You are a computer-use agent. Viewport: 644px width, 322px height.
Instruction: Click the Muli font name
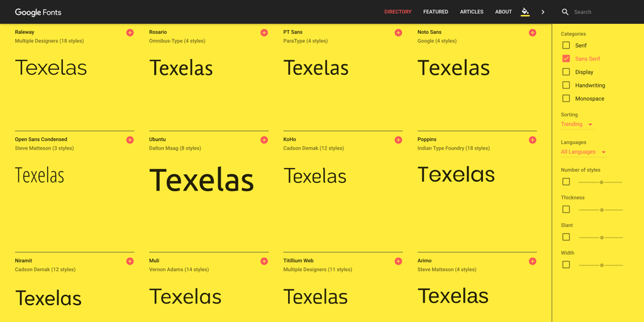point(154,261)
